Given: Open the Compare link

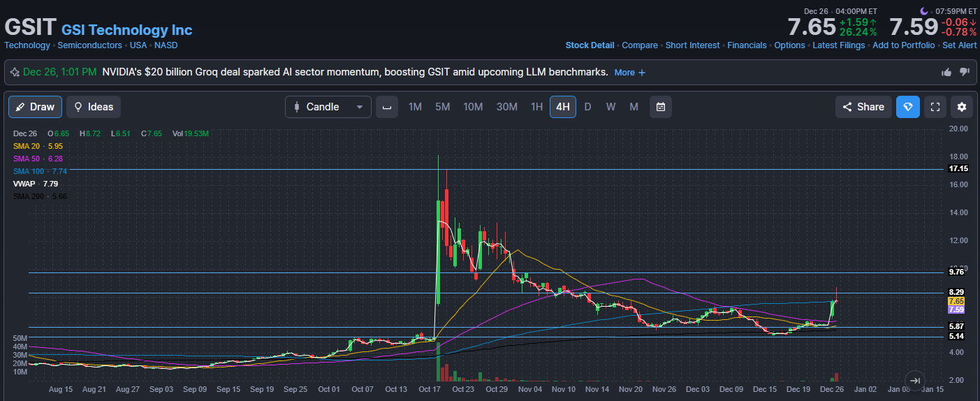Looking at the screenshot, I should [640, 45].
